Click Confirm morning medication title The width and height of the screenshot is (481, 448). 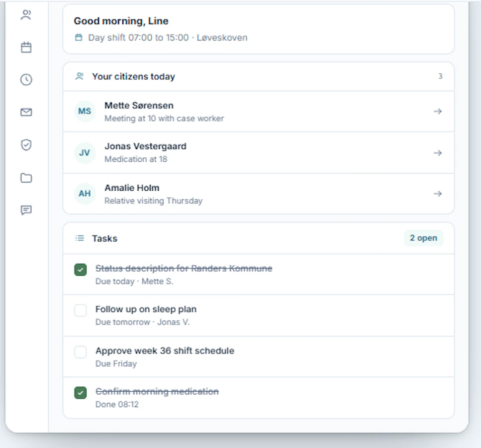pos(157,391)
